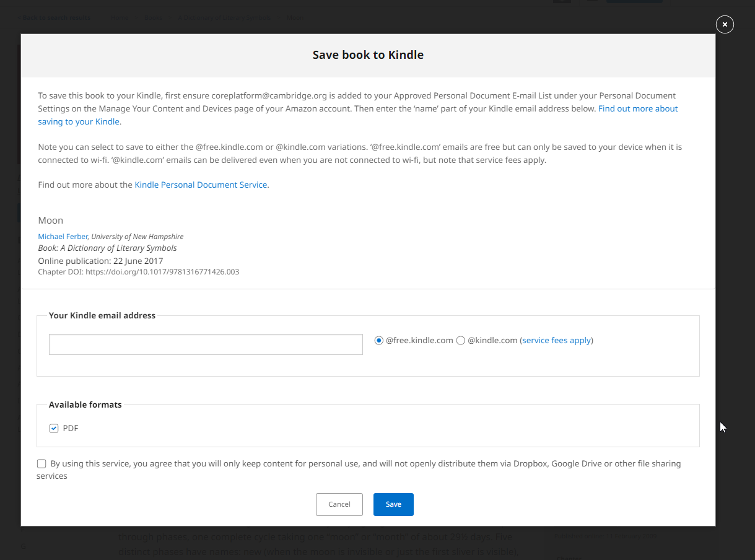
Task: Open 'A Dictionary of Literary Symbols' breadcrumb
Action: 224,17
